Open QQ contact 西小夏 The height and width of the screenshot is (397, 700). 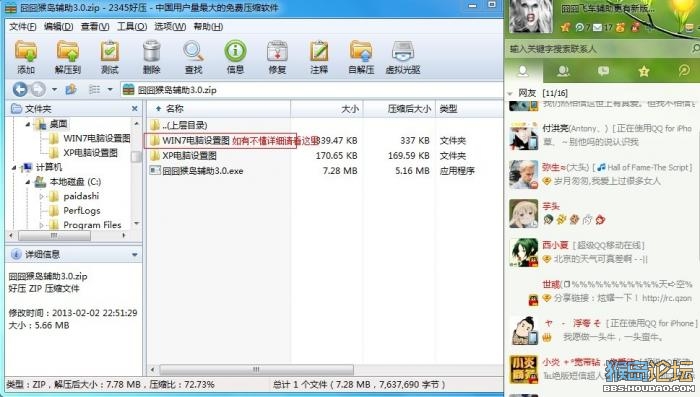coord(603,252)
